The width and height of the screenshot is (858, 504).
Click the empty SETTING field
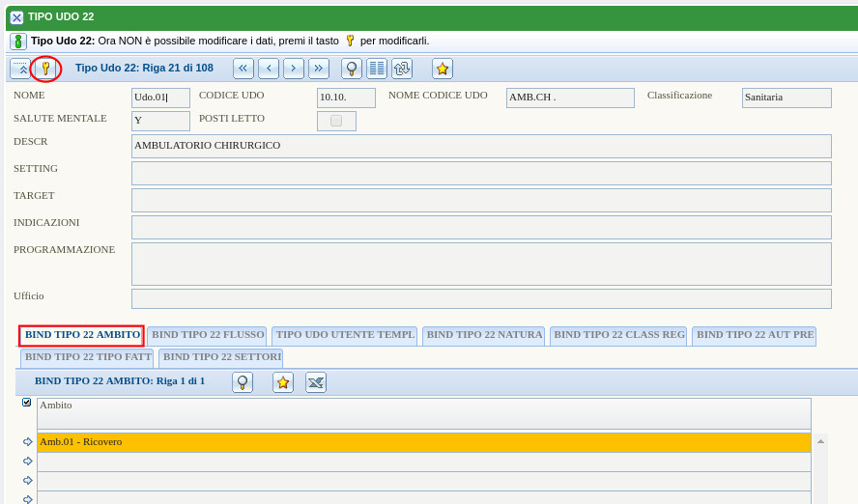click(x=481, y=173)
